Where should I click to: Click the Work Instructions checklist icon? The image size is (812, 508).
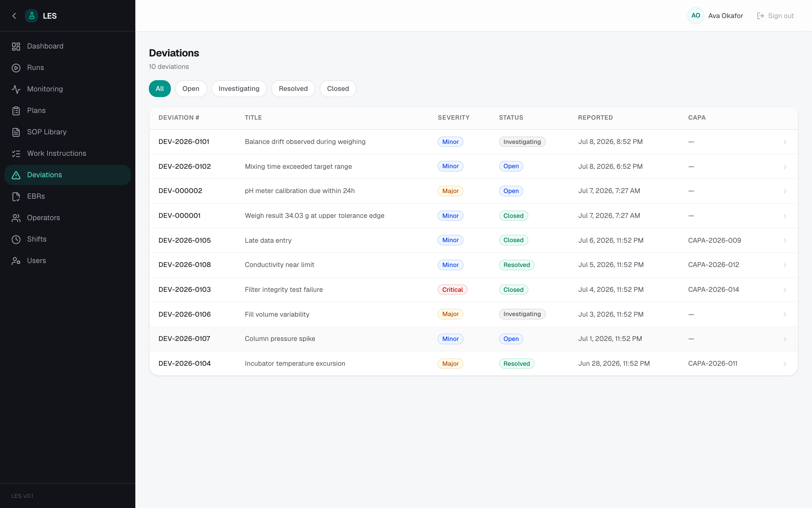(x=16, y=154)
